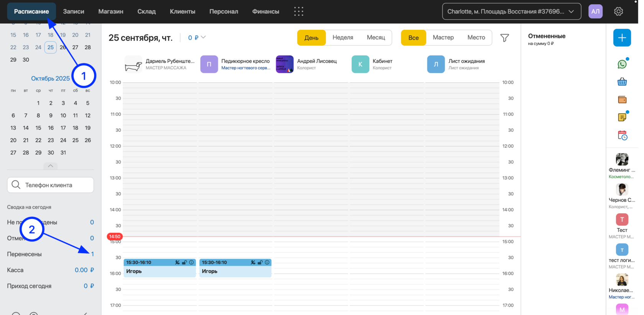Open the calendar with clock icon
The image size is (644, 315).
[x=622, y=135]
